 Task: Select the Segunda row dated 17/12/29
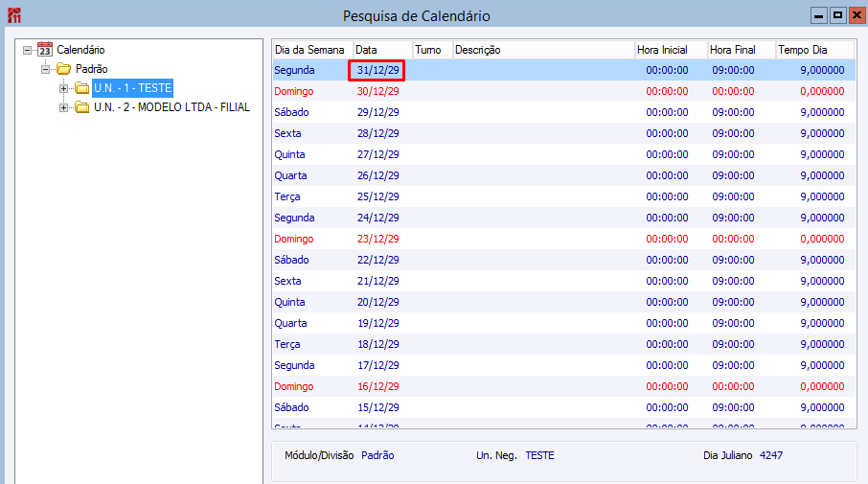coord(564,365)
